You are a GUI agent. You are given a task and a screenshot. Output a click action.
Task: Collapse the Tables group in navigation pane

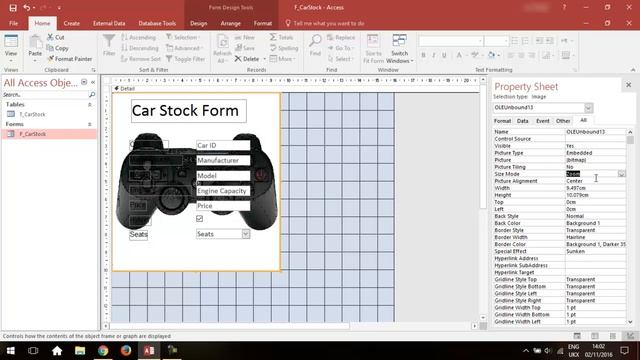90,105
